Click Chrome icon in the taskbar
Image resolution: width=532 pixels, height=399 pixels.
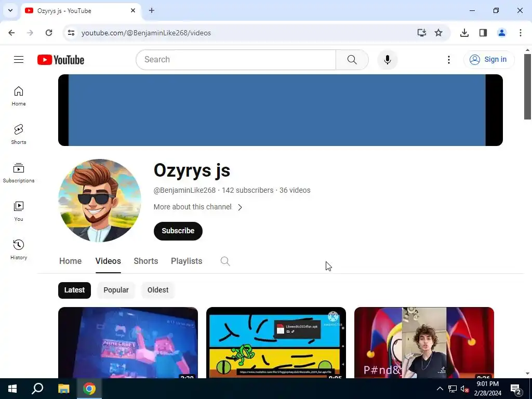click(89, 389)
